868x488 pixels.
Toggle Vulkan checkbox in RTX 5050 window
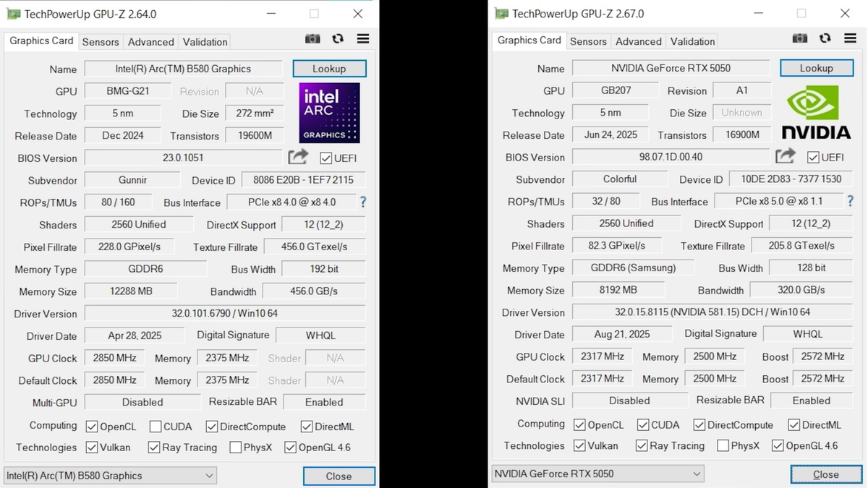(x=579, y=445)
